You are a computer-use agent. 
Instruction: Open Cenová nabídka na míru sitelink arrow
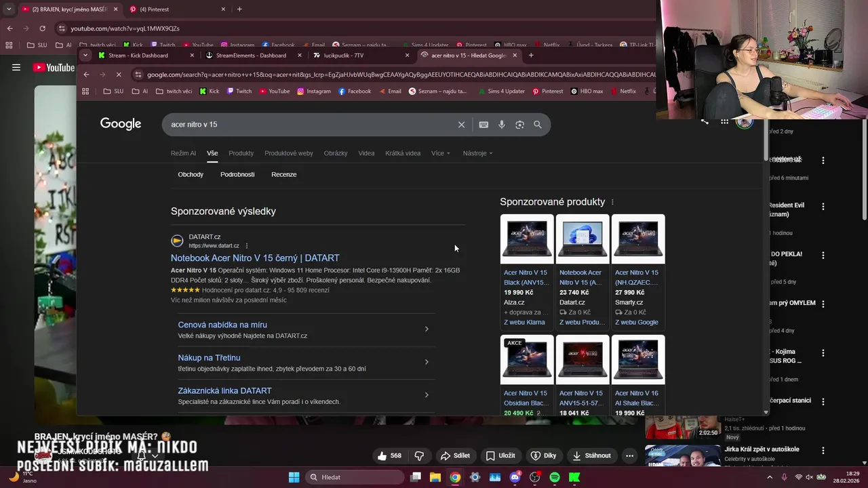[x=427, y=329]
